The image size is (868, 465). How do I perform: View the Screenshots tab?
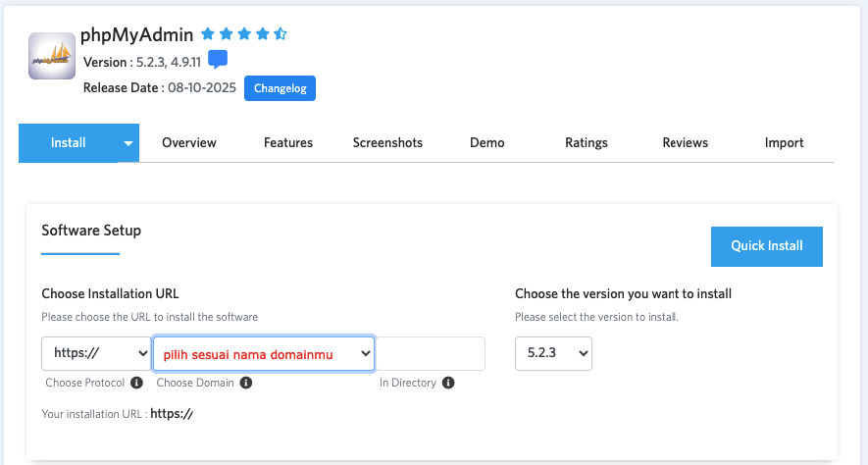[387, 143]
